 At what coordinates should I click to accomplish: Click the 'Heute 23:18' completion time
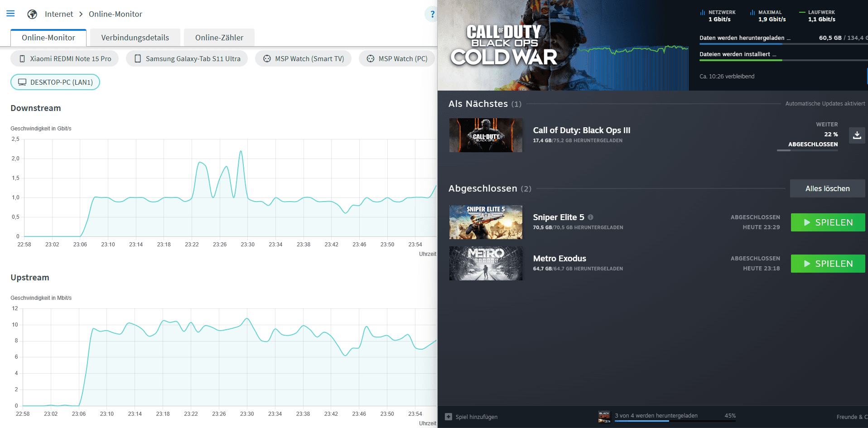tap(761, 269)
